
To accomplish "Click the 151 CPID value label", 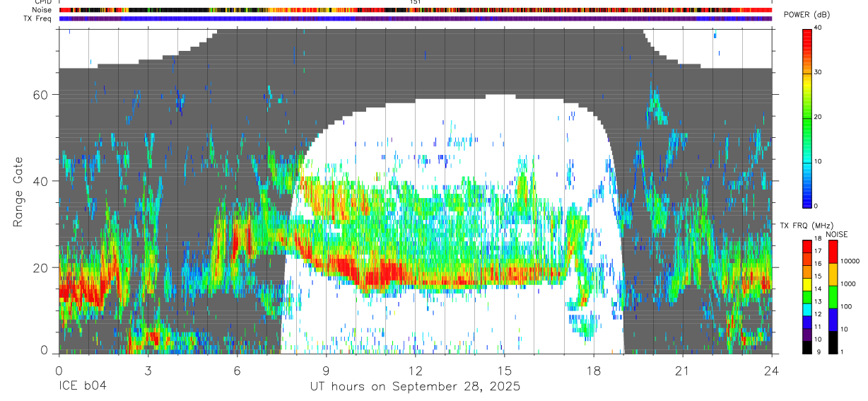I will click(x=415, y=2).
